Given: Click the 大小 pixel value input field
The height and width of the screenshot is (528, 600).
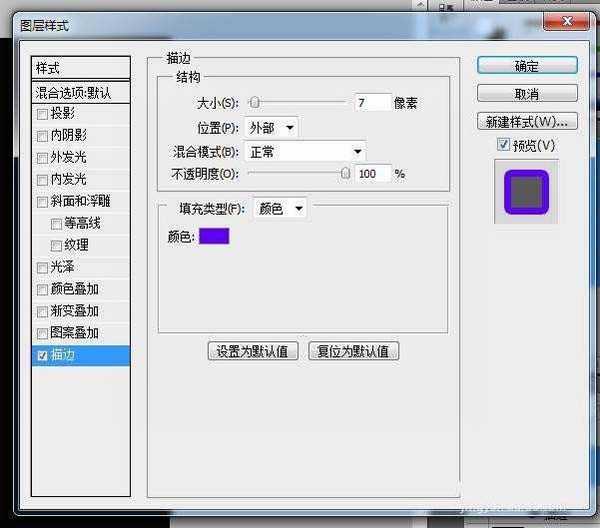Looking at the screenshot, I should [x=372, y=103].
